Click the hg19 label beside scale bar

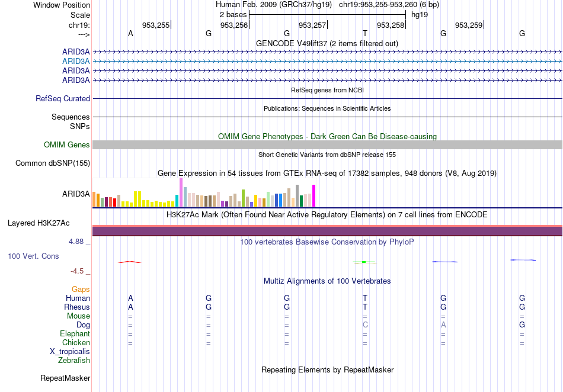click(x=420, y=15)
